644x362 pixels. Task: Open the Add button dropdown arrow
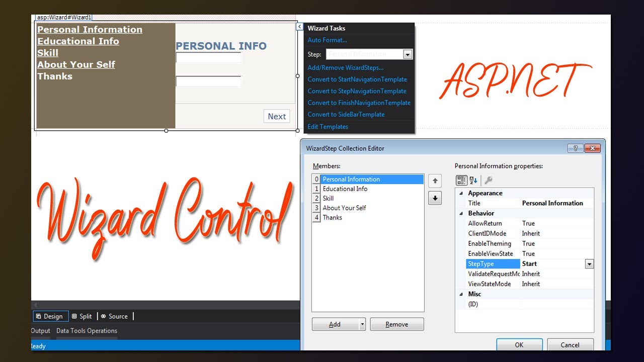click(x=362, y=324)
